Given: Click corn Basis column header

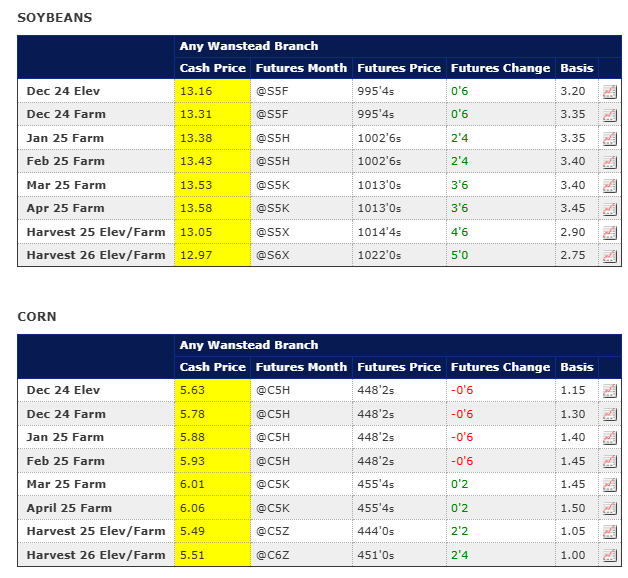Looking at the screenshot, I should click(577, 367).
